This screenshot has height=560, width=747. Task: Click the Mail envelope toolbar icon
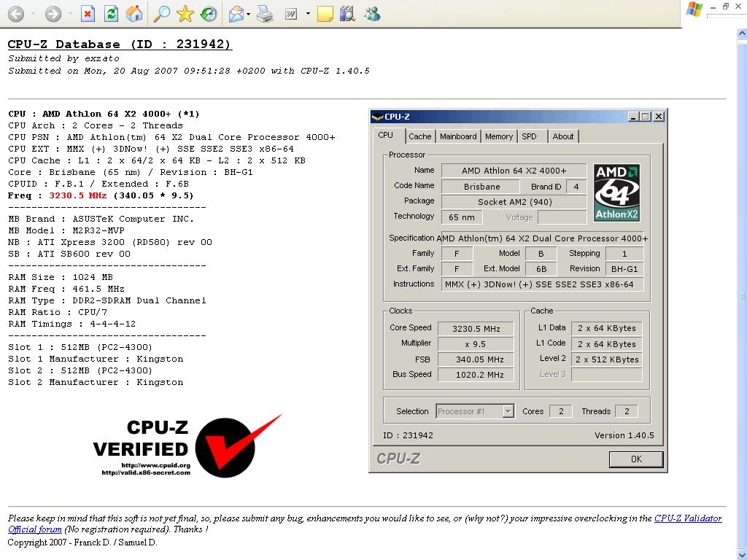(236, 14)
